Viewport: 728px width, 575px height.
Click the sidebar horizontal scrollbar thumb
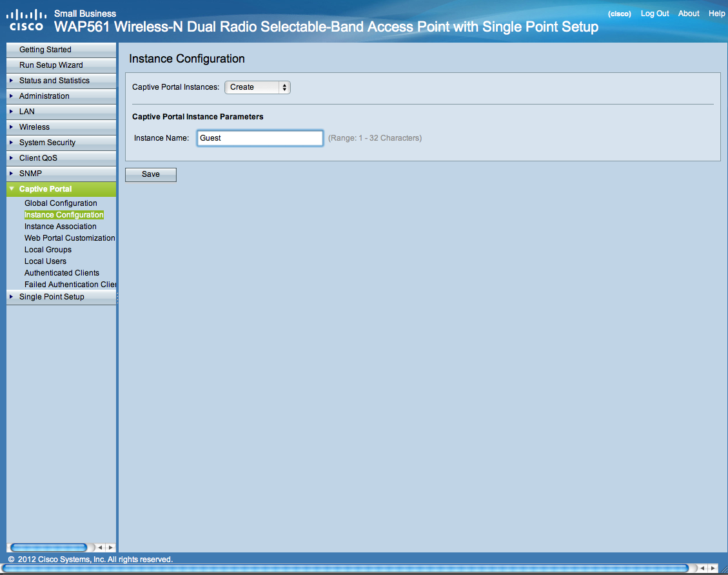(x=49, y=548)
